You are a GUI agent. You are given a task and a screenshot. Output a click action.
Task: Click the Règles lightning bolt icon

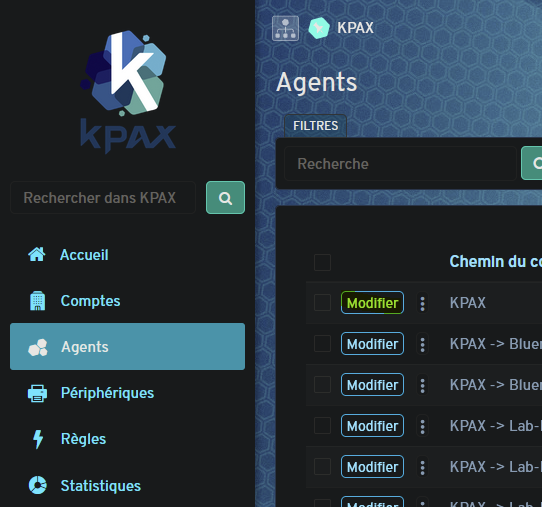[38, 439]
